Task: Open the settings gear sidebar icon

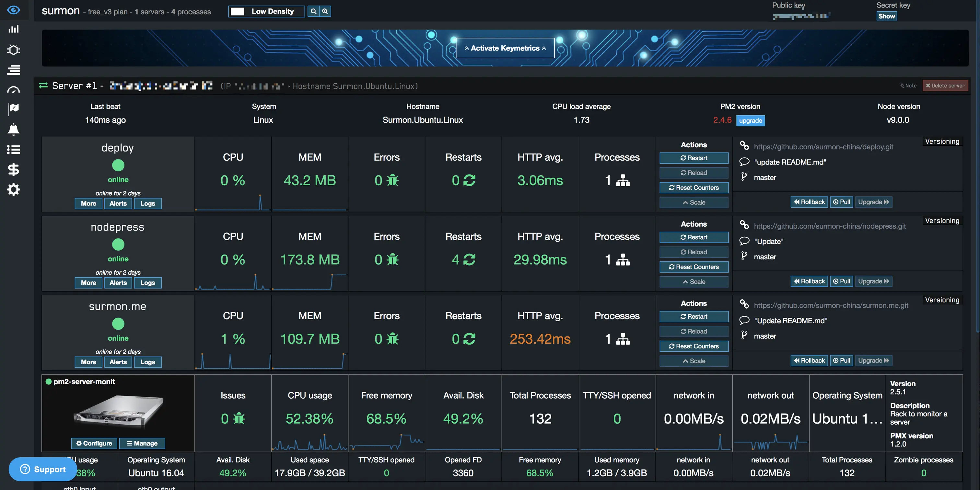Action: coord(14,189)
